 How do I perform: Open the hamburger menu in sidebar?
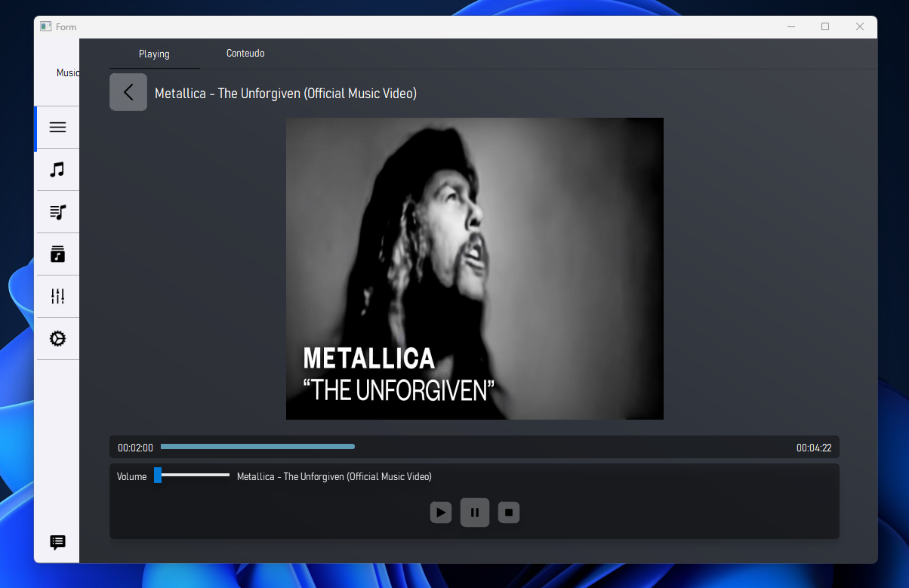pos(57,128)
